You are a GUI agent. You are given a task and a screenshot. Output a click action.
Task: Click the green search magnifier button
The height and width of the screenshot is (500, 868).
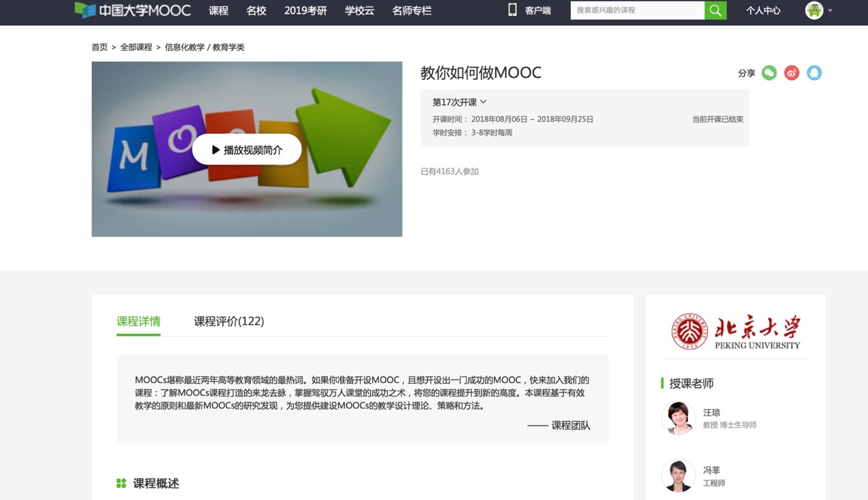pyautogui.click(x=715, y=10)
